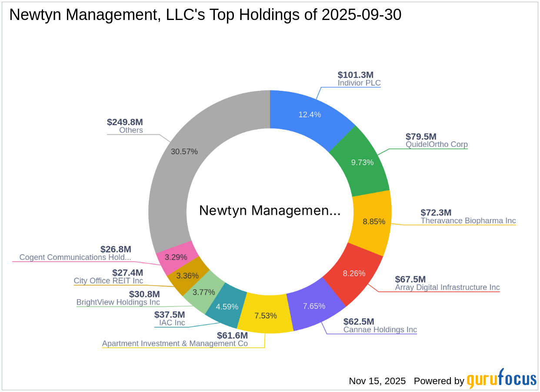Select the teal IAC Inc segment
The image size is (540, 392).
click(x=226, y=306)
